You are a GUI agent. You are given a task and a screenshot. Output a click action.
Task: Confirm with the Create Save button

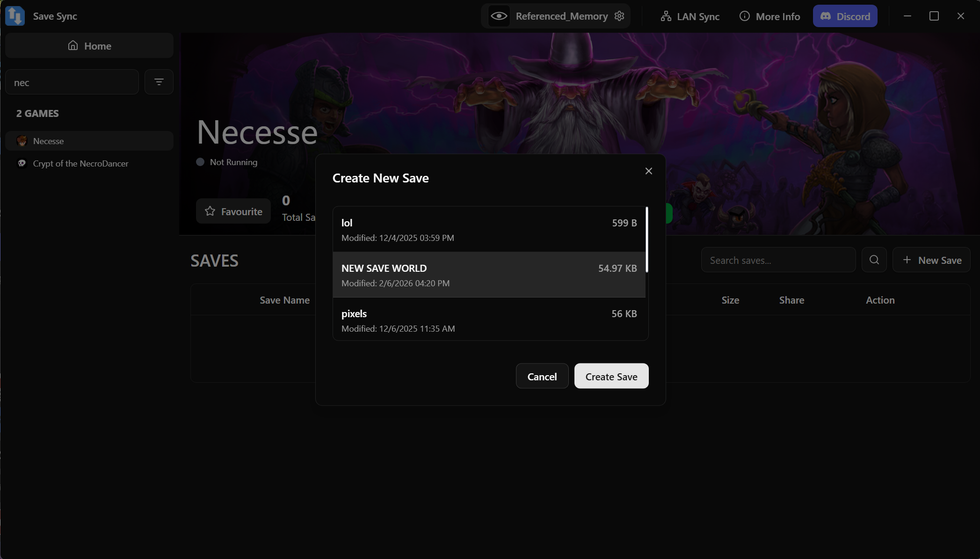point(611,376)
